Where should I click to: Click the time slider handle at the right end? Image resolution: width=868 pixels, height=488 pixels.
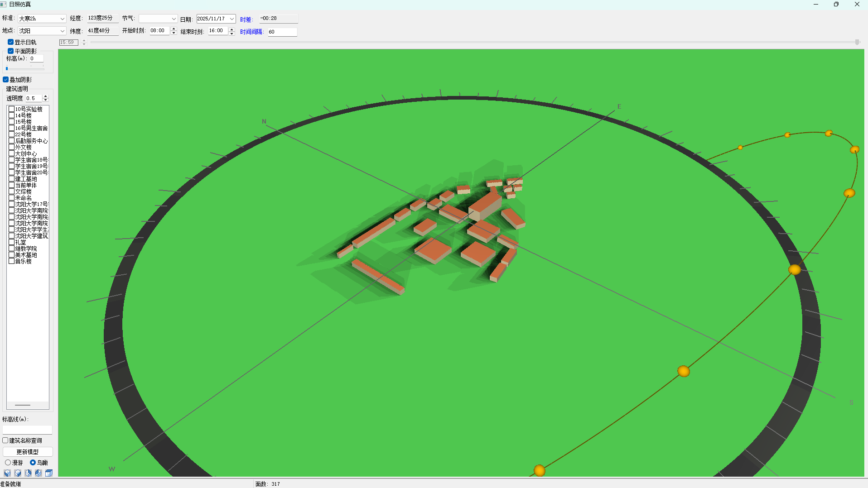[x=857, y=42]
